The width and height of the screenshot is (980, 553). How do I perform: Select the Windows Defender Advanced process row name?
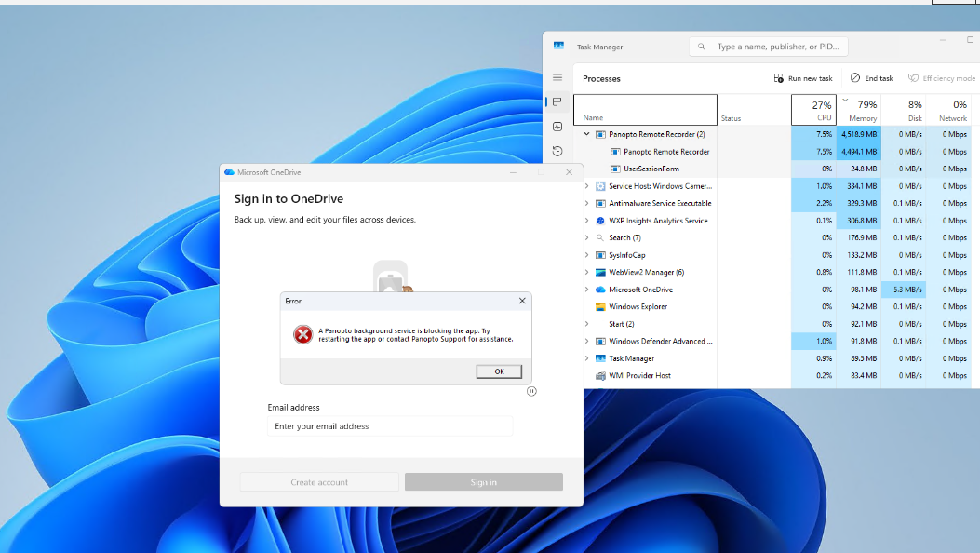pyautogui.click(x=661, y=341)
